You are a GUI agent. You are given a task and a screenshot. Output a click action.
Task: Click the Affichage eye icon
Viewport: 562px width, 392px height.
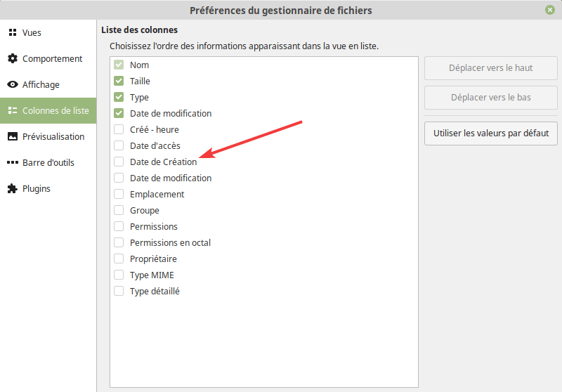tap(12, 85)
